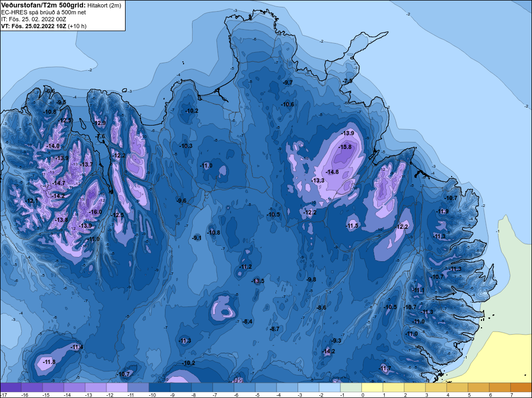532x398 pixels.
Task: Select the -9.5 temperature label
Action: click(x=61, y=102)
